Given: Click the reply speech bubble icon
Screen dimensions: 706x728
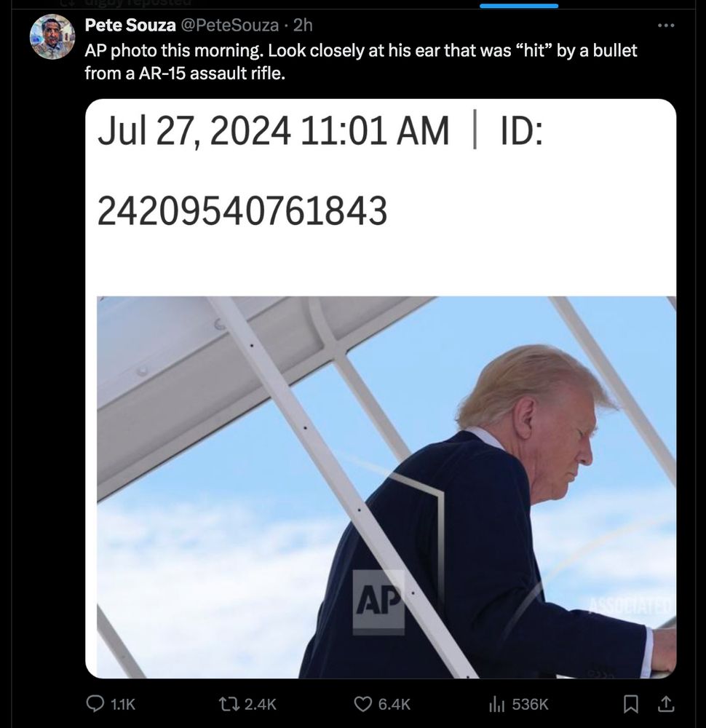Looking at the screenshot, I should click(95, 704).
